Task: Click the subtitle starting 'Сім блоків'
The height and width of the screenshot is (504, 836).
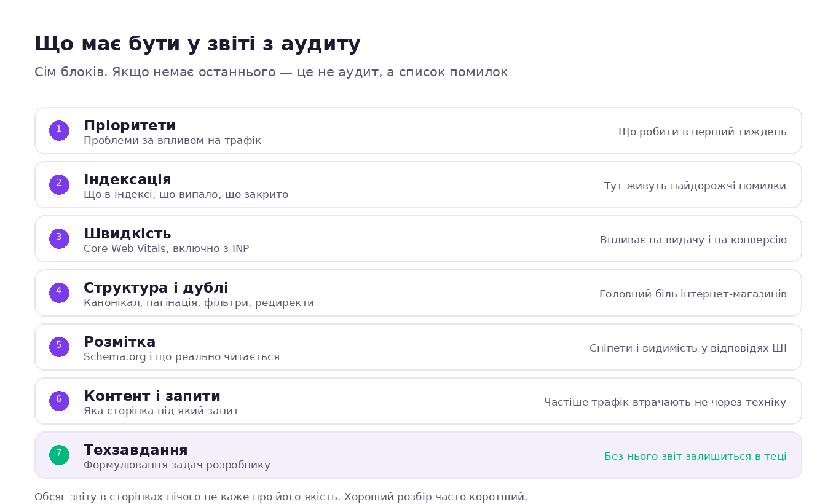Action: 271,73
